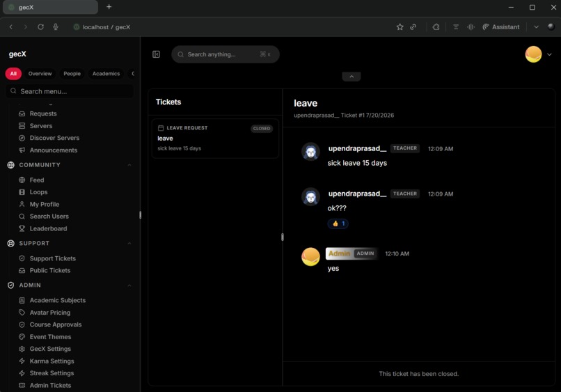This screenshot has width=561, height=392.
Task: Go back with browser back arrow
Action: 11,27
